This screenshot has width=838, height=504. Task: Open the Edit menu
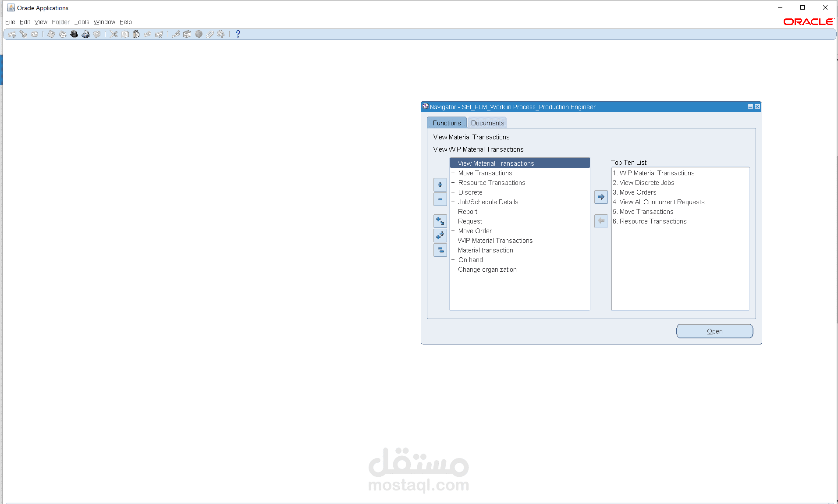(25, 22)
